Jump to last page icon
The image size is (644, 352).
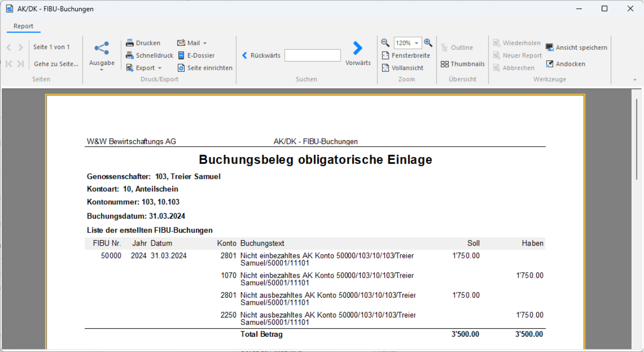pos(21,64)
